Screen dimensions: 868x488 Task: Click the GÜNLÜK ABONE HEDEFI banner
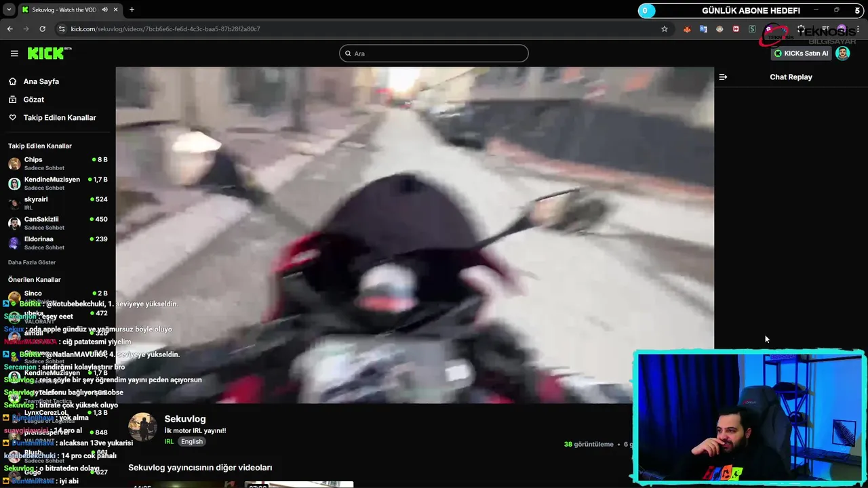tap(751, 11)
